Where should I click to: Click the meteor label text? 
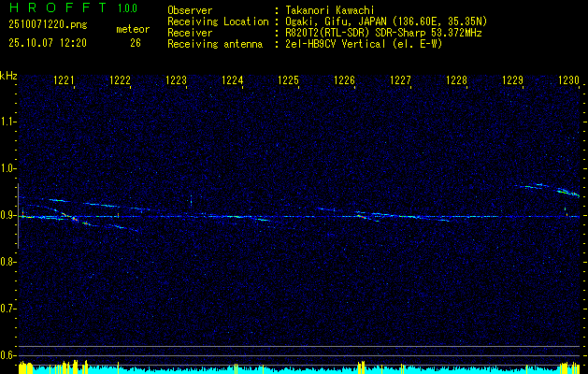point(132,30)
